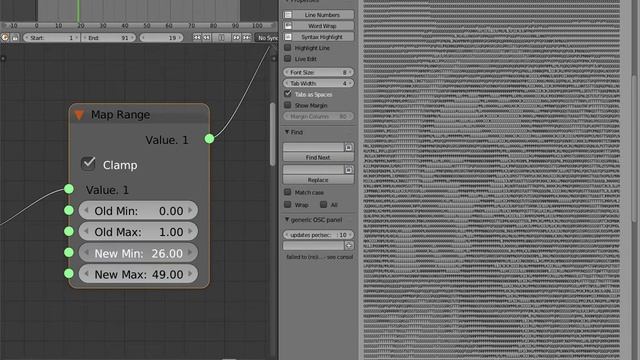Enable the All checkbox
This screenshot has width=640, height=360.
pos(324,204)
